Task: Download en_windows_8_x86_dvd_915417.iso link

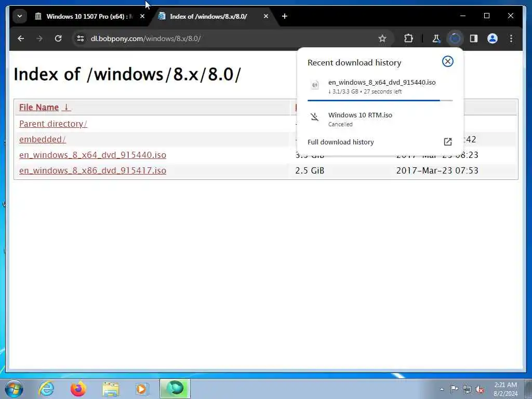Action: (92, 170)
